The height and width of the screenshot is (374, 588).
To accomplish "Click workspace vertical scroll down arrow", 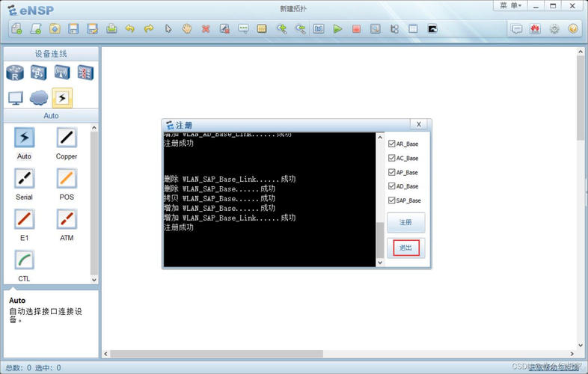I will pos(581,345).
